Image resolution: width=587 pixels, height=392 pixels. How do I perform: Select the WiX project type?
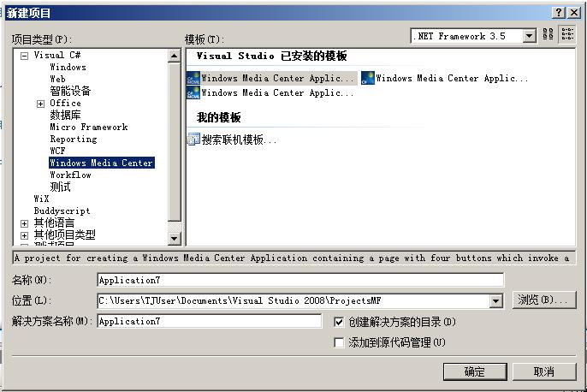41,199
